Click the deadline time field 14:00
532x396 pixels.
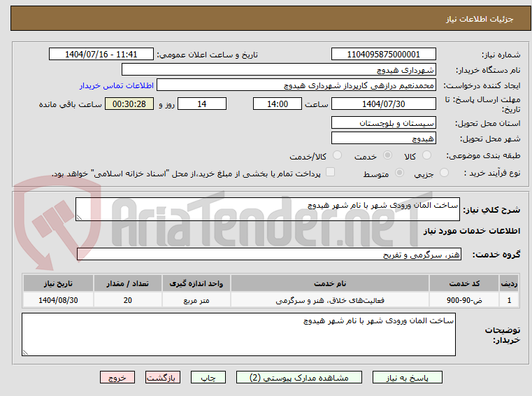pos(278,104)
